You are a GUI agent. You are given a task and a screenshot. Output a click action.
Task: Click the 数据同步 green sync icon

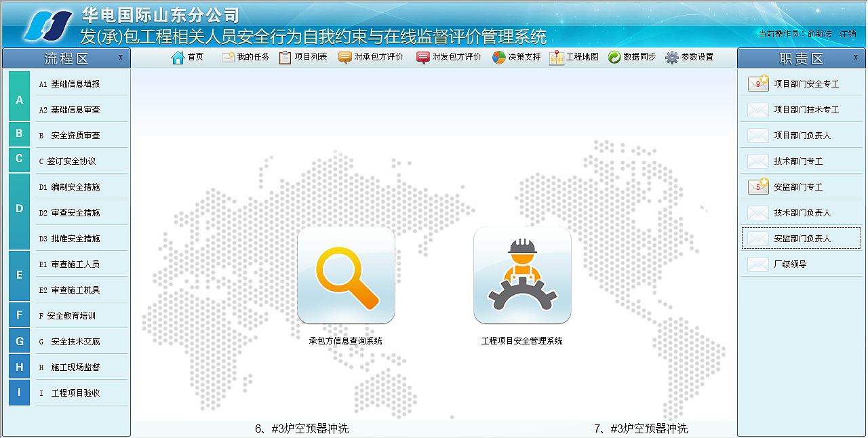pos(614,58)
